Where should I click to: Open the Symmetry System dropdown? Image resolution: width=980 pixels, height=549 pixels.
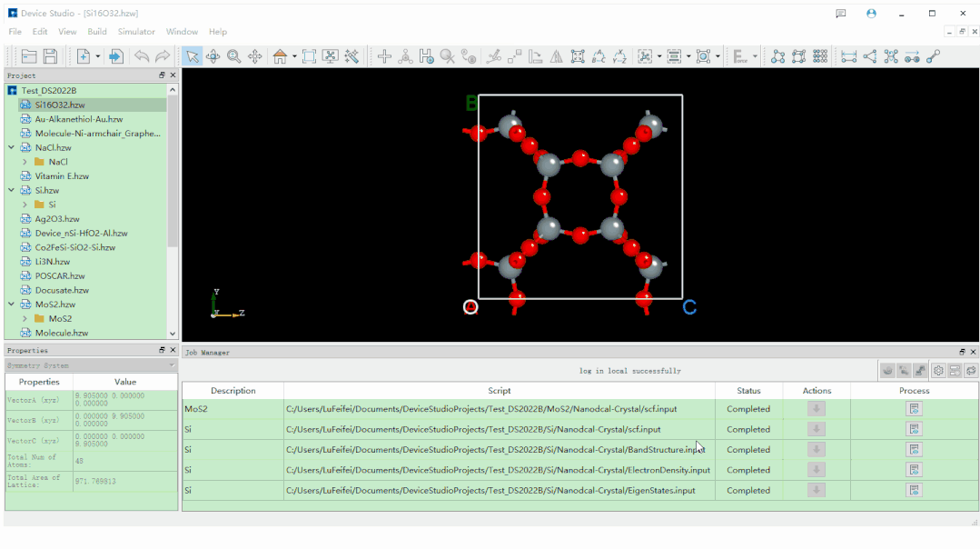pyautogui.click(x=91, y=365)
